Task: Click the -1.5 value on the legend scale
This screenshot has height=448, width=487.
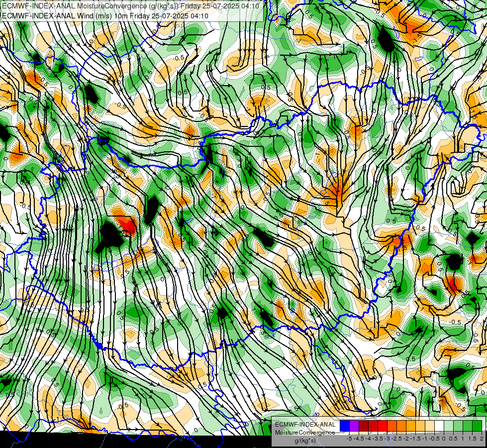Action: click(x=415, y=439)
